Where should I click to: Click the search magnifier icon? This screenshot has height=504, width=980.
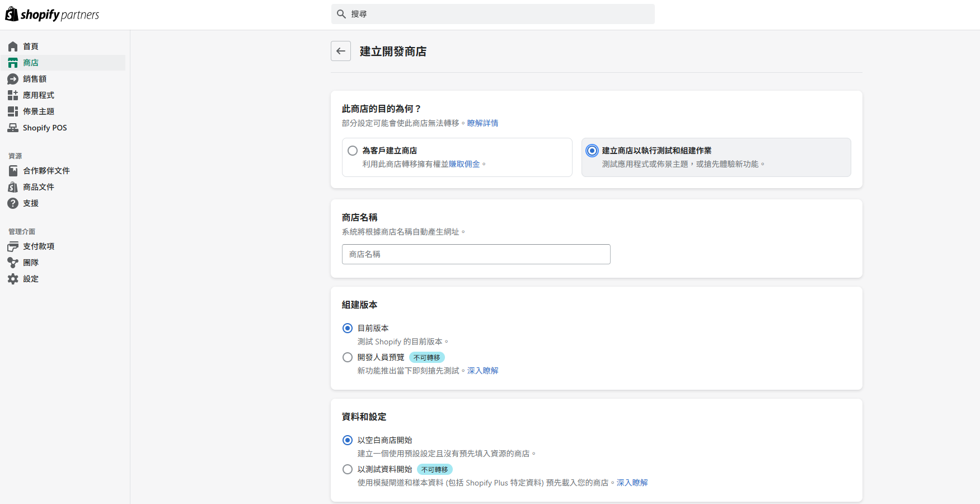[341, 14]
